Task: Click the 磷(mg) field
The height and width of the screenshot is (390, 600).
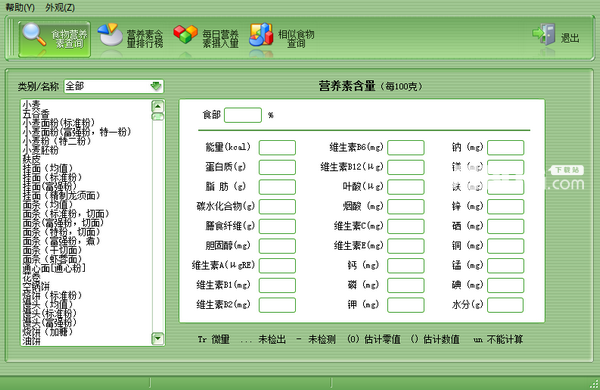Action: point(406,286)
